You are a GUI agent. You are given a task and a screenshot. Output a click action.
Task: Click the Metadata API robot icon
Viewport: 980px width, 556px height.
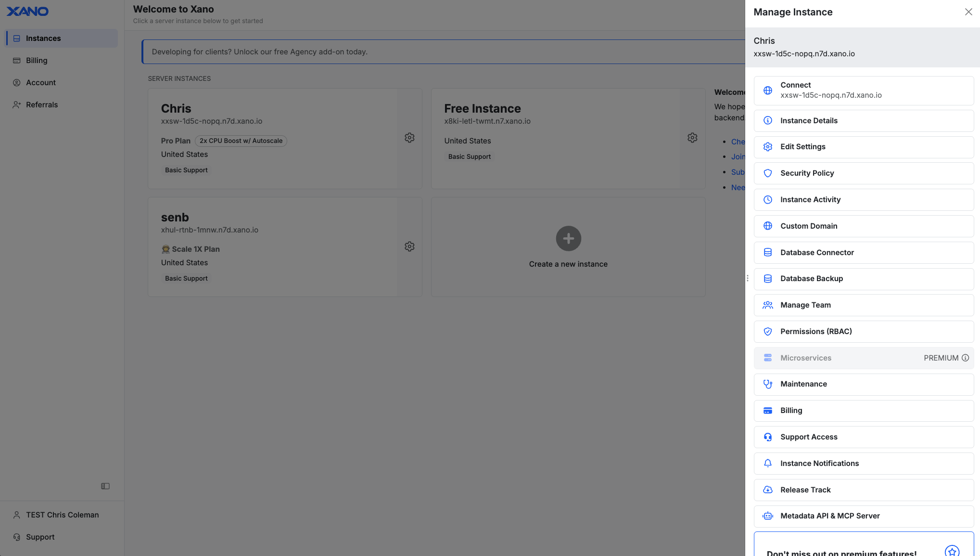pos(768,516)
